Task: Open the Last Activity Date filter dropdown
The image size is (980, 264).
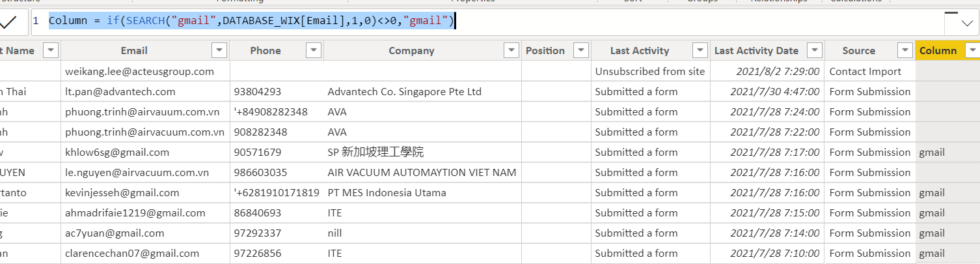Action: (814, 51)
